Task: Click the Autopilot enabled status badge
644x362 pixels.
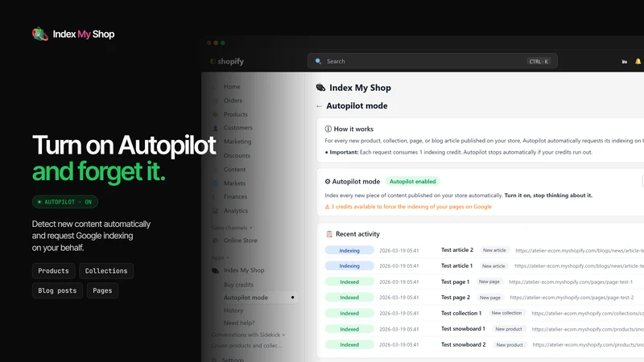Action: tap(412, 182)
